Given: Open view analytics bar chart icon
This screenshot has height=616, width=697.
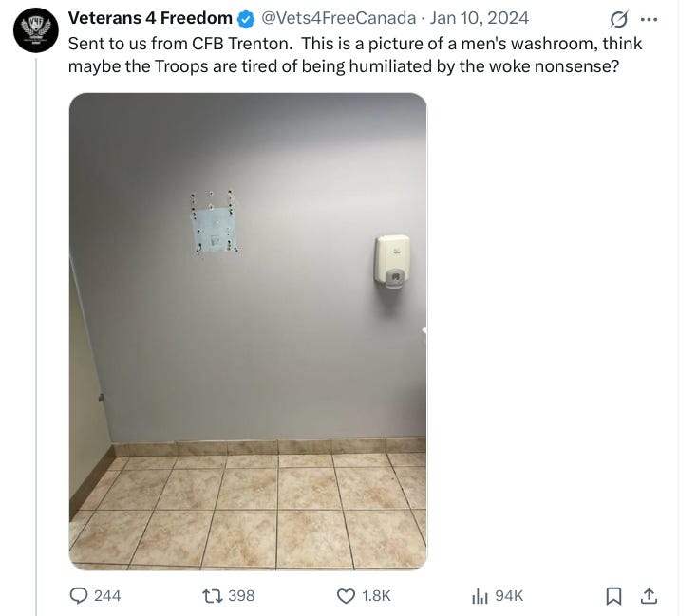Looking at the screenshot, I should (480, 596).
